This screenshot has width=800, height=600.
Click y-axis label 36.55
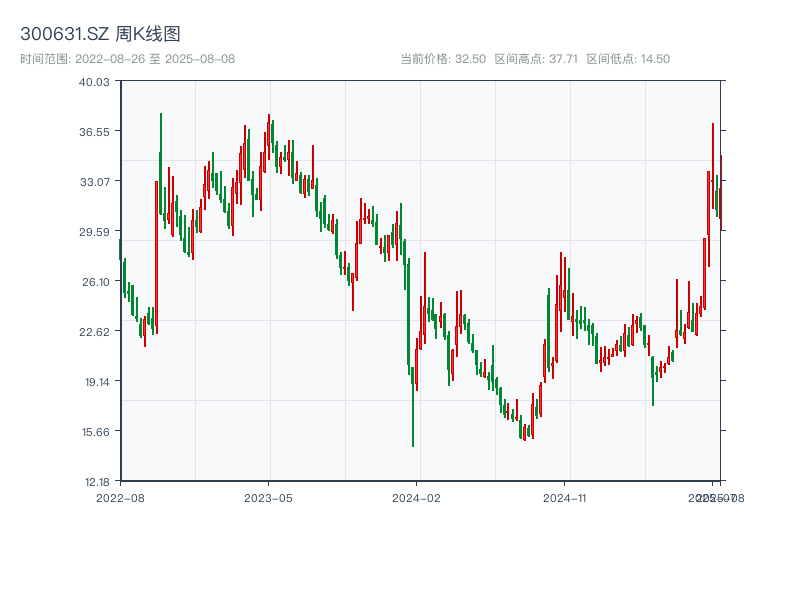pos(94,132)
